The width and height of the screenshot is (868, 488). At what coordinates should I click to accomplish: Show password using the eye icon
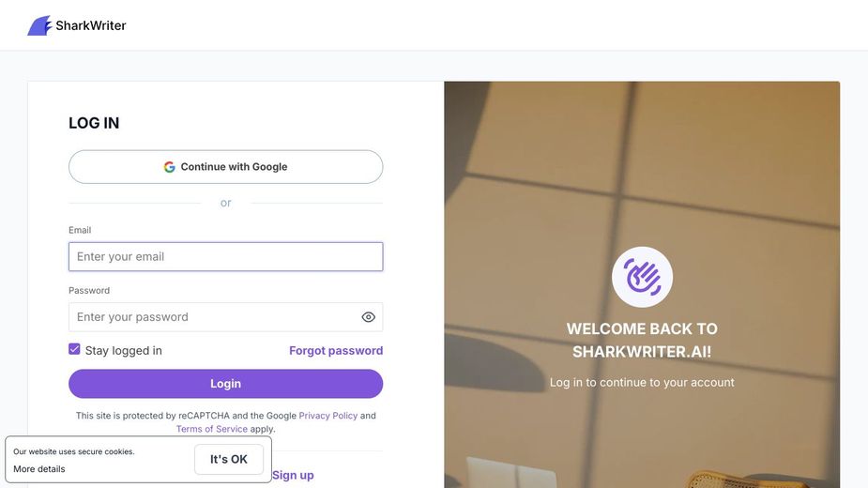368,317
